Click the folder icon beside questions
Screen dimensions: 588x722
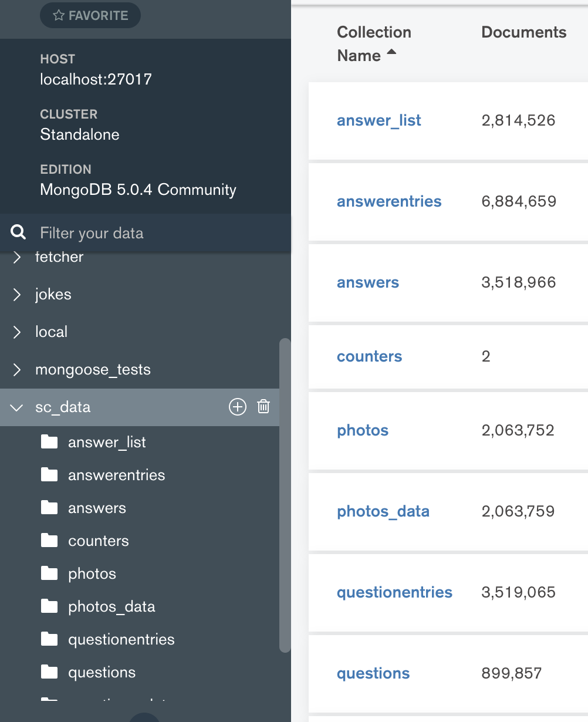[x=49, y=672]
